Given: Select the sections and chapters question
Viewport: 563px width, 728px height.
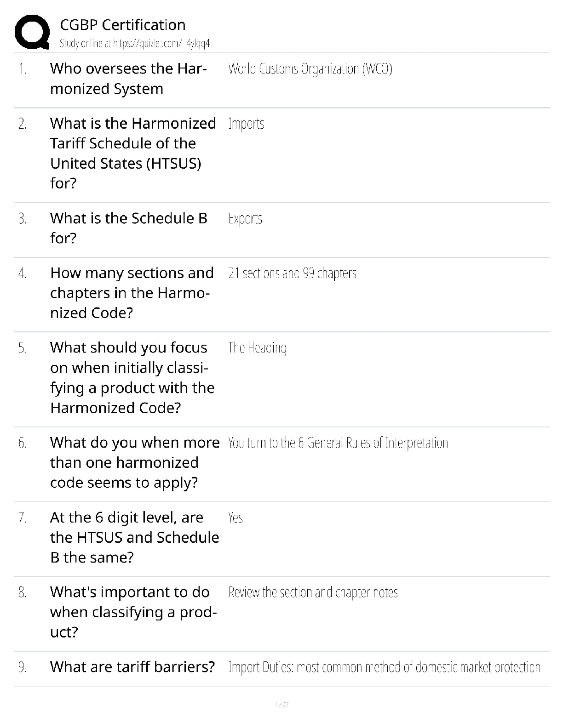Looking at the screenshot, I should pyautogui.click(x=132, y=293).
